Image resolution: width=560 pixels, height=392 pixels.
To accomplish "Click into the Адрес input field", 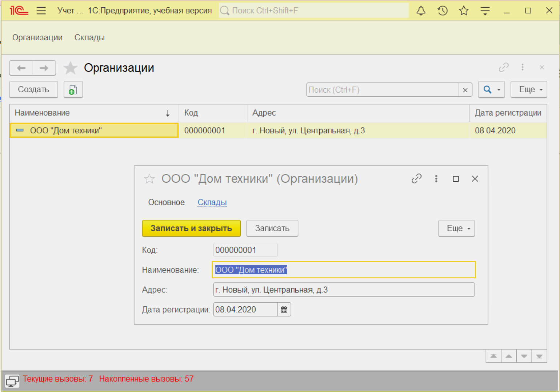I will tap(344, 290).
